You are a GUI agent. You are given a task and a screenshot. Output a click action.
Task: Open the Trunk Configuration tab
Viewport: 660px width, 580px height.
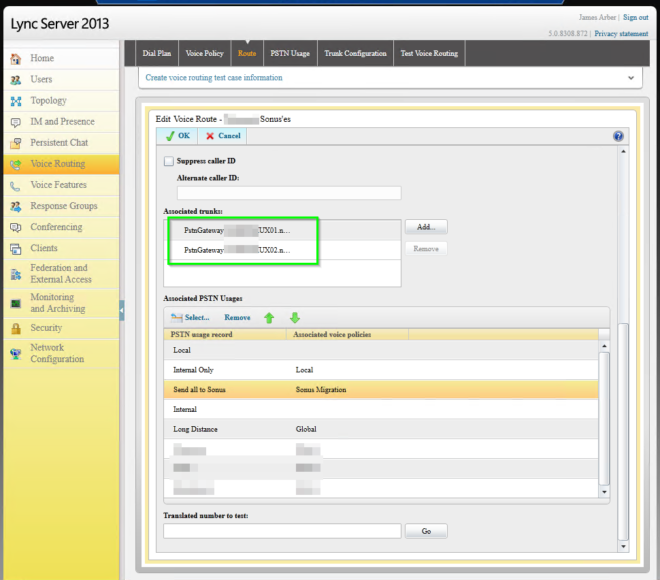353,53
